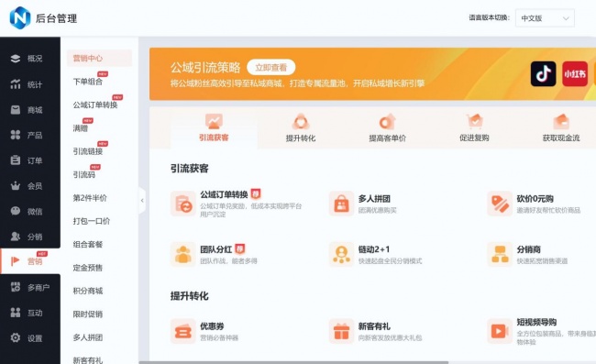The image size is (596, 364).
Task: Open 公域订单转换 in the submenu
Action: pos(95,105)
